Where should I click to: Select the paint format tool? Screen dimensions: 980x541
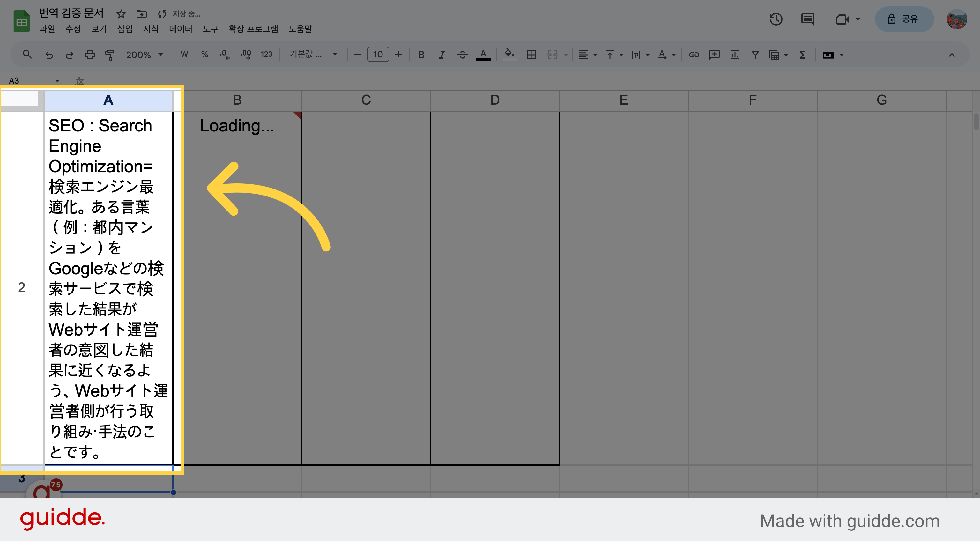tap(109, 55)
